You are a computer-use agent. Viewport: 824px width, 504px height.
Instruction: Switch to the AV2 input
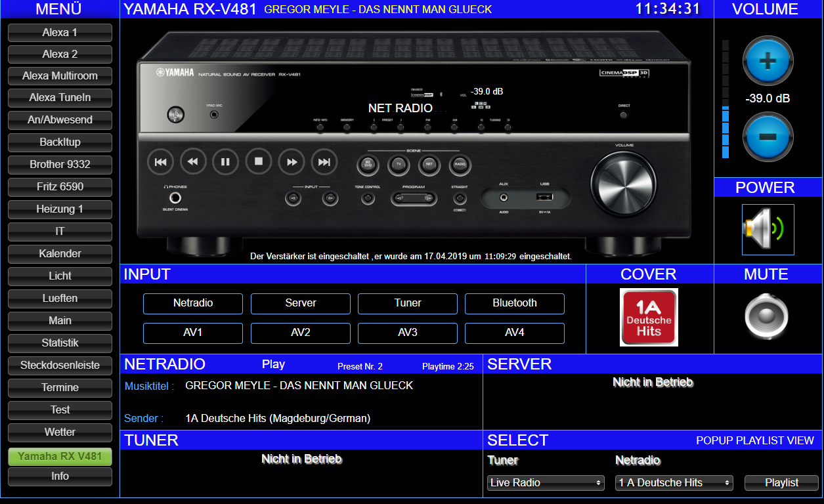pyautogui.click(x=301, y=333)
